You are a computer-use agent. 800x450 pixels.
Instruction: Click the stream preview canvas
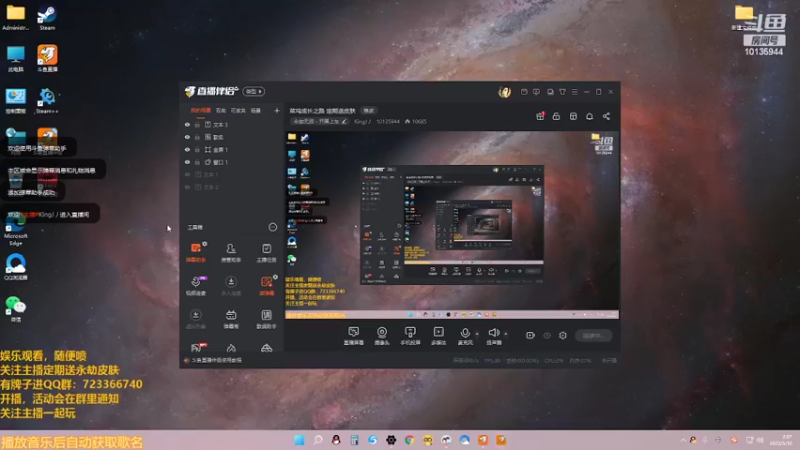point(452,225)
